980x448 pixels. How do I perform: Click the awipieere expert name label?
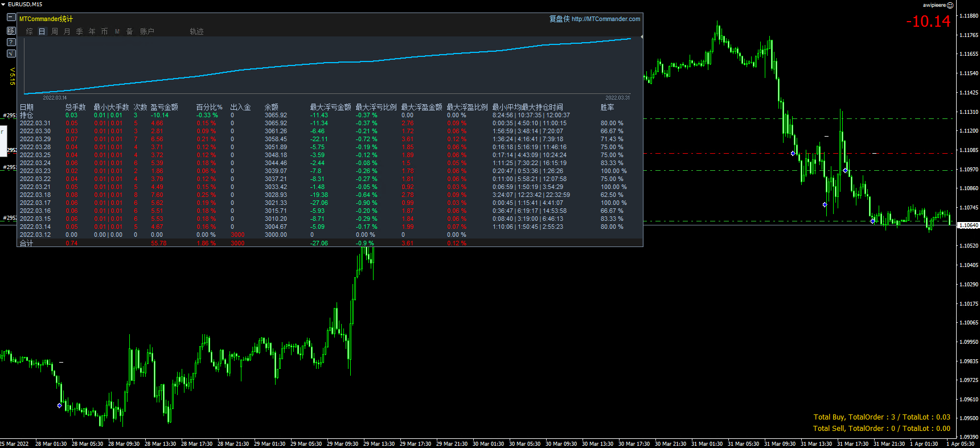(x=934, y=5)
